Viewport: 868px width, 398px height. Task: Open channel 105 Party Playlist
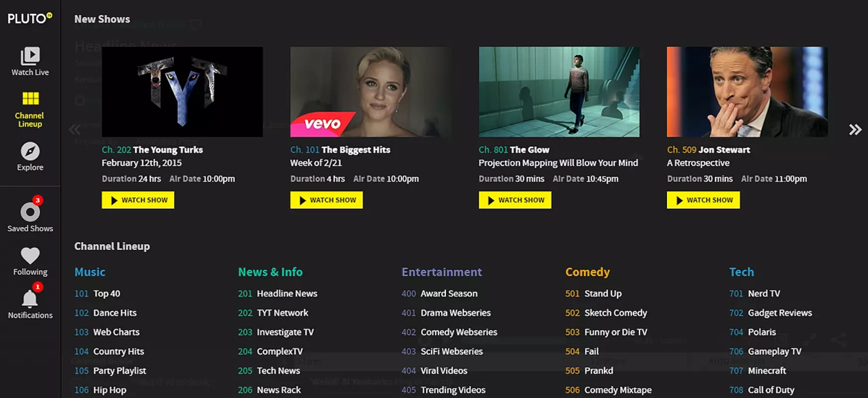(110, 371)
